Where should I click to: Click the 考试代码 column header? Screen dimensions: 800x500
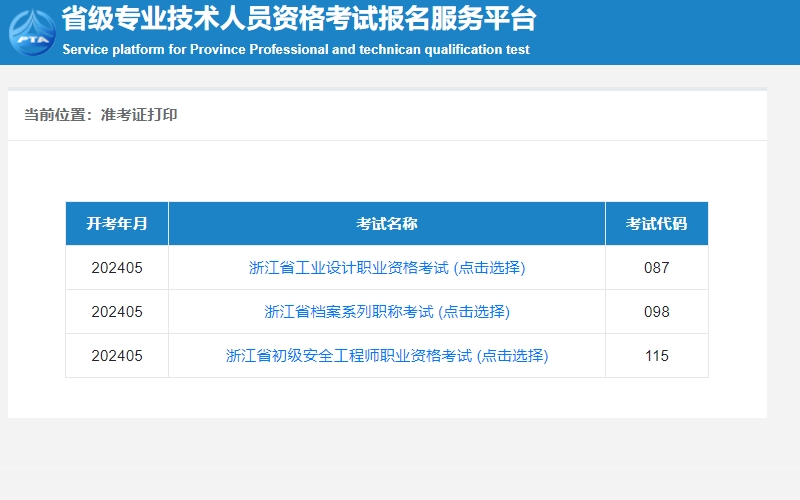coord(657,224)
